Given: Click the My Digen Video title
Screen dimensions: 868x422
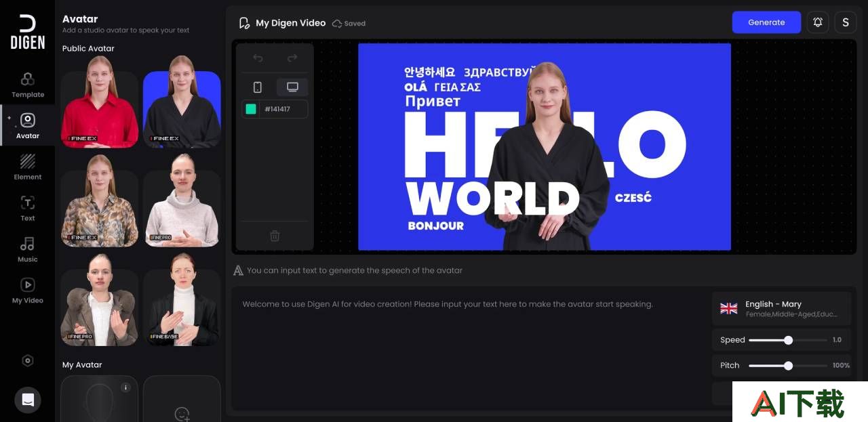Looking at the screenshot, I should coord(290,23).
